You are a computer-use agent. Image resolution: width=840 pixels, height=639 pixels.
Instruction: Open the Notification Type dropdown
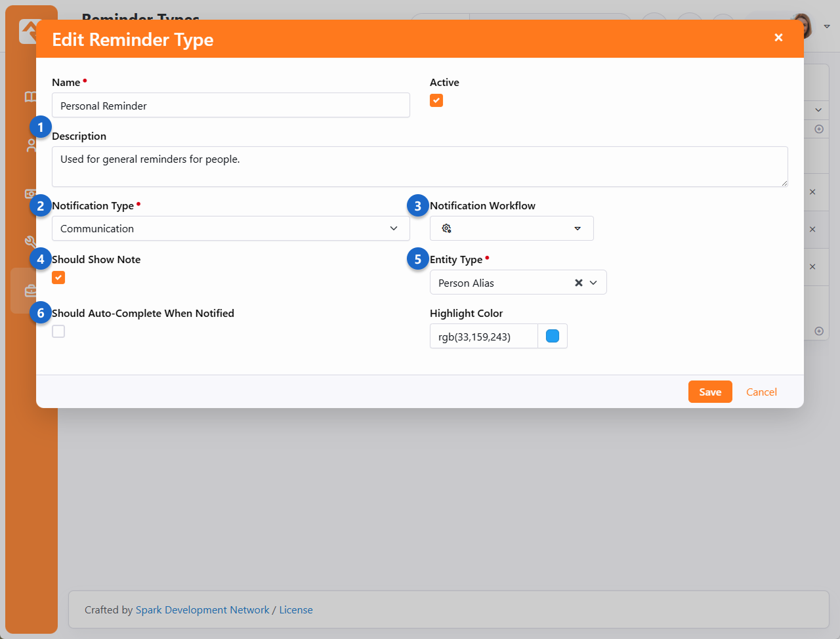[230, 228]
